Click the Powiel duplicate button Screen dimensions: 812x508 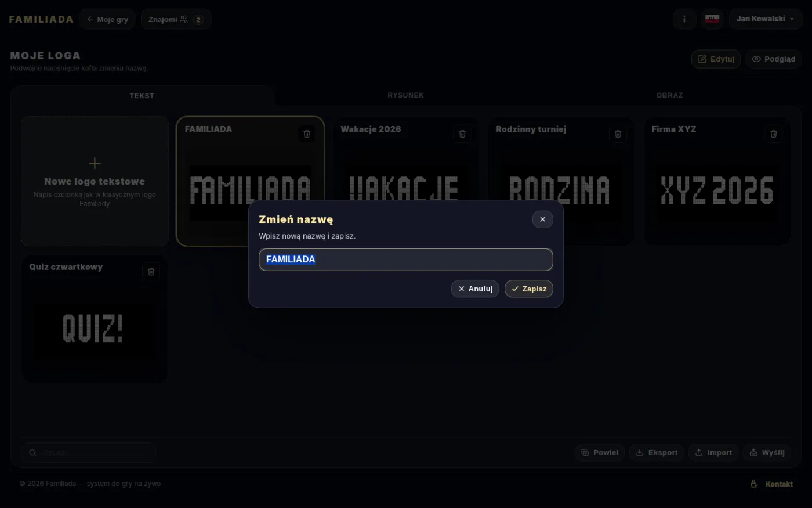(x=600, y=453)
